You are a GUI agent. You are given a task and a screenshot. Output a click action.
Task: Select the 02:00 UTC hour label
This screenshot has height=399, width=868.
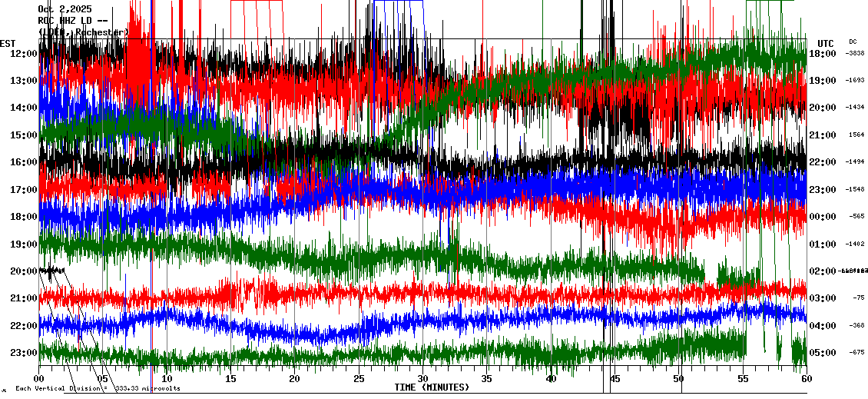[x=822, y=271]
